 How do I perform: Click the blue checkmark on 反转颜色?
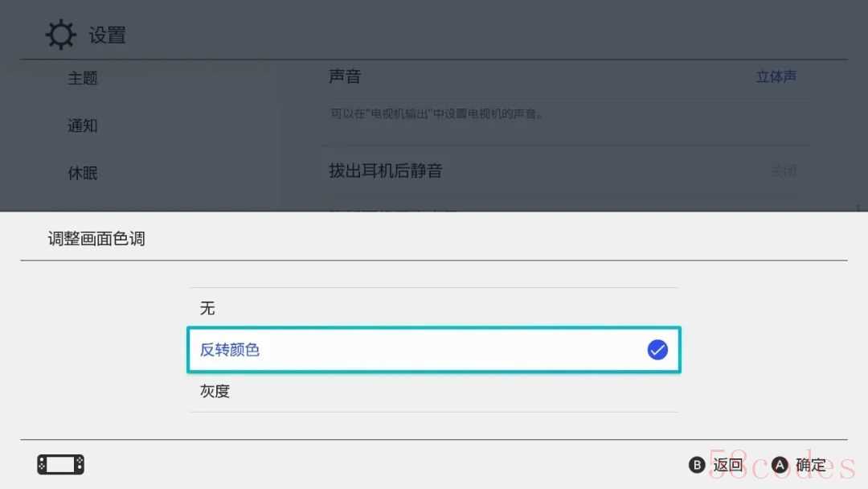(657, 349)
